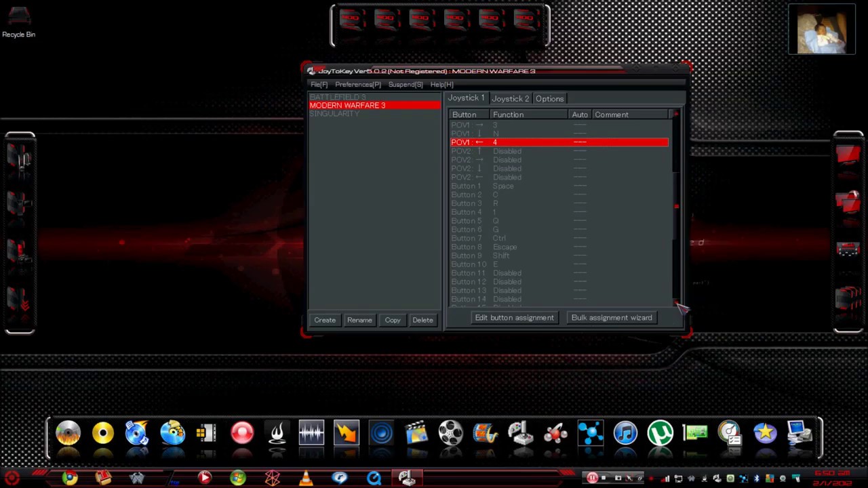Open the flaming disc burner dock icon
The height and width of the screenshot is (488, 868).
tap(68, 433)
